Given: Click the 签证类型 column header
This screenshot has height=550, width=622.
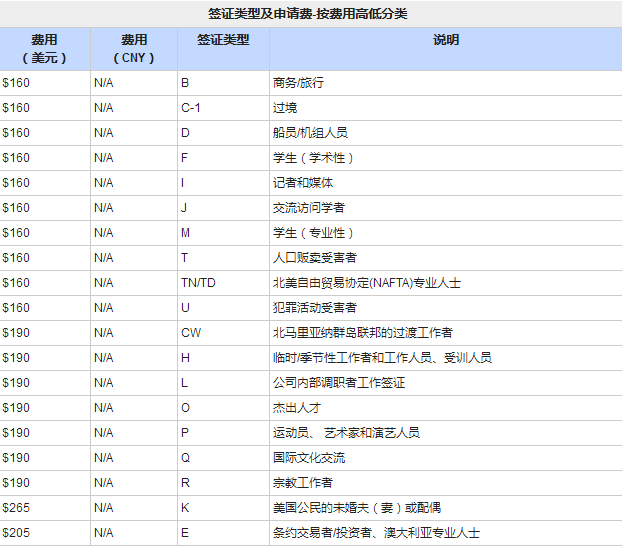Looking at the screenshot, I should pyautogui.click(x=223, y=40).
